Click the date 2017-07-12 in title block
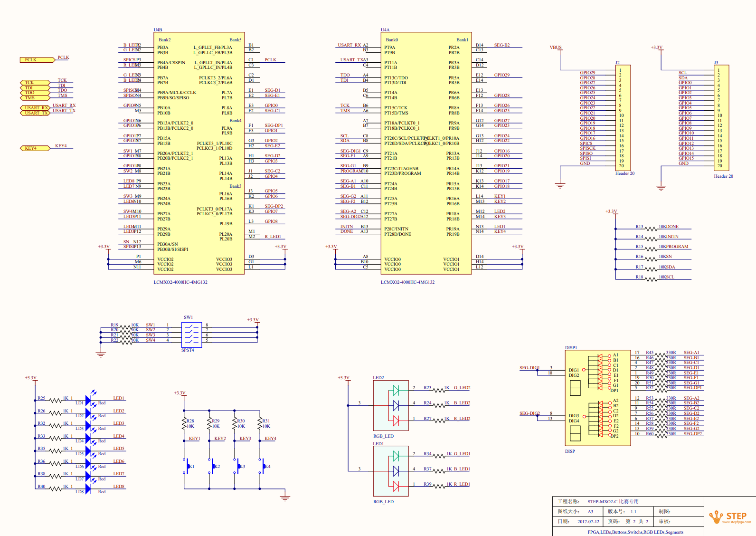This screenshot has height=536, width=756. [588, 522]
